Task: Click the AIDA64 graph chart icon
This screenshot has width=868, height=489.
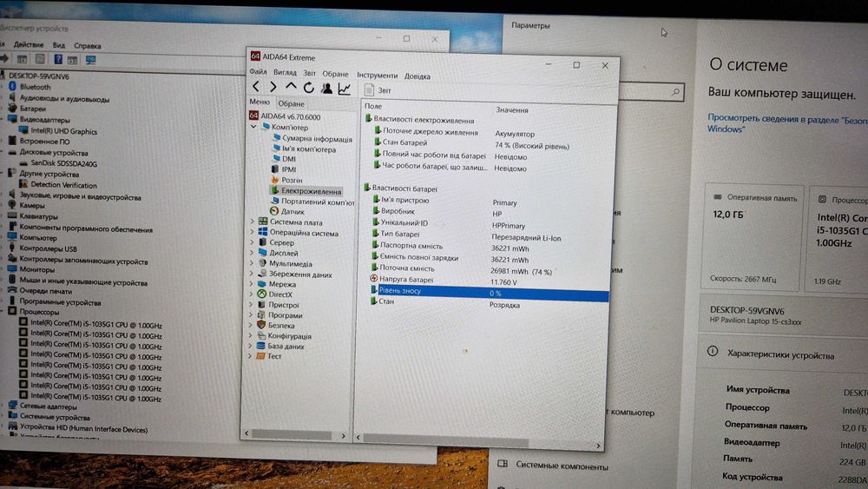Action: [x=345, y=89]
